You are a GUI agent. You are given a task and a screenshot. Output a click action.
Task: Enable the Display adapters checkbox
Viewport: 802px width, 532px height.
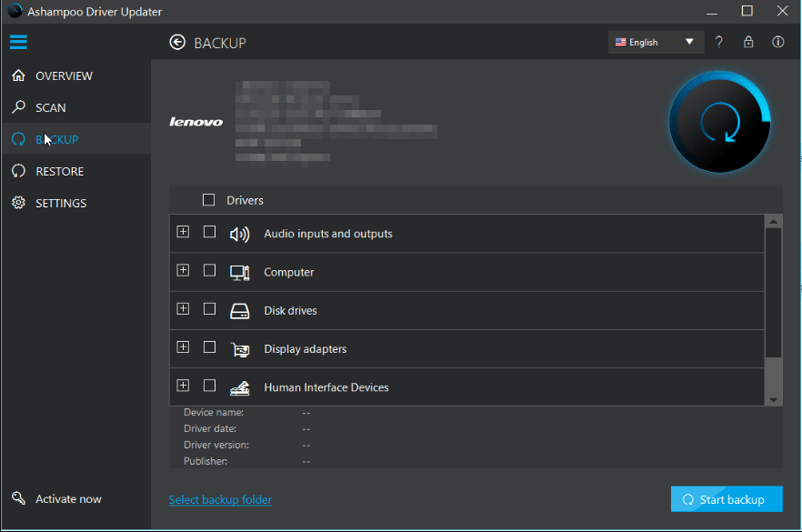[209, 347]
